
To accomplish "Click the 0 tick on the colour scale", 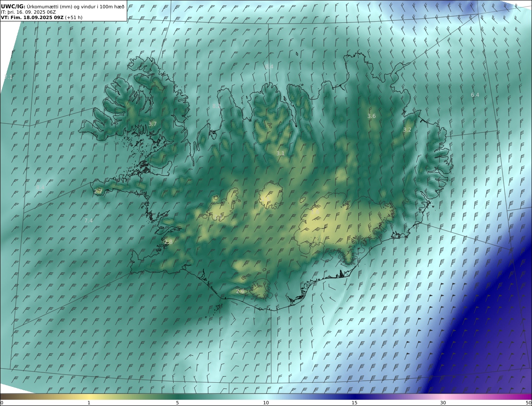I will click(x=2, y=403).
